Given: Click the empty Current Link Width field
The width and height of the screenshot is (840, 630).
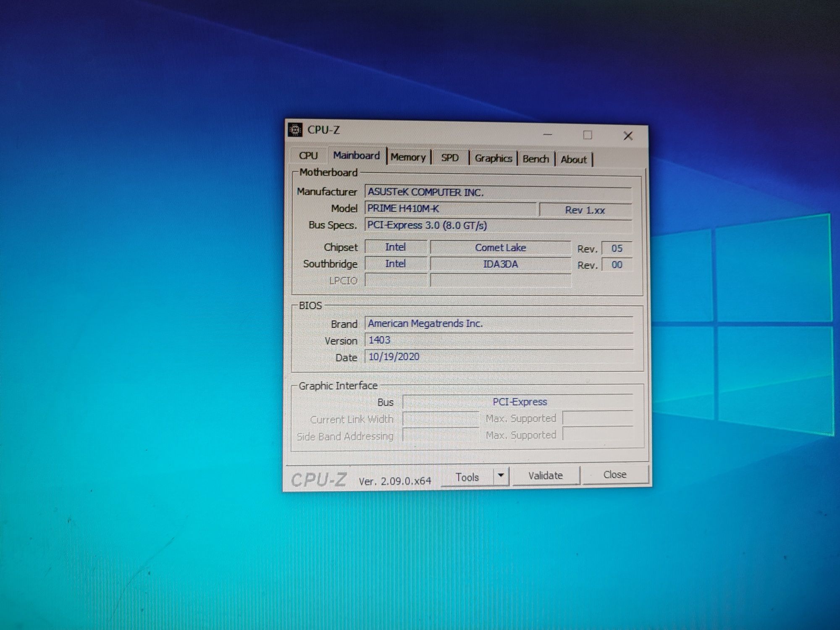Looking at the screenshot, I should tap(441, 418).
